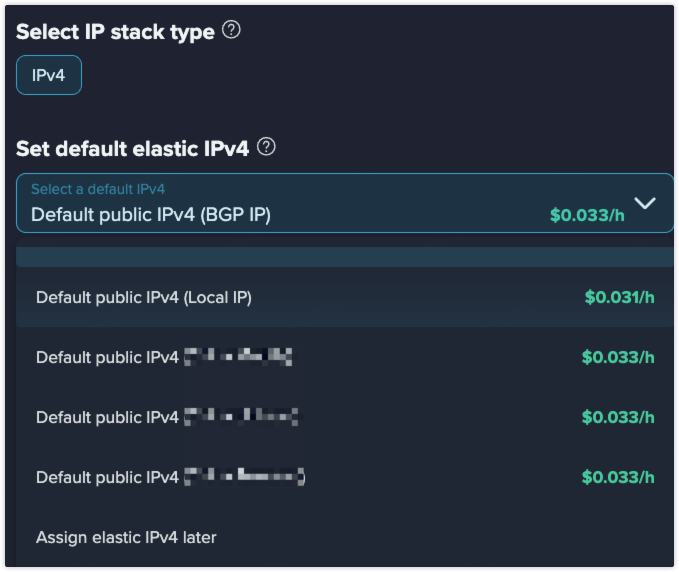
Task: Select the IPv4 stack type button
Action: pos(48,76)
